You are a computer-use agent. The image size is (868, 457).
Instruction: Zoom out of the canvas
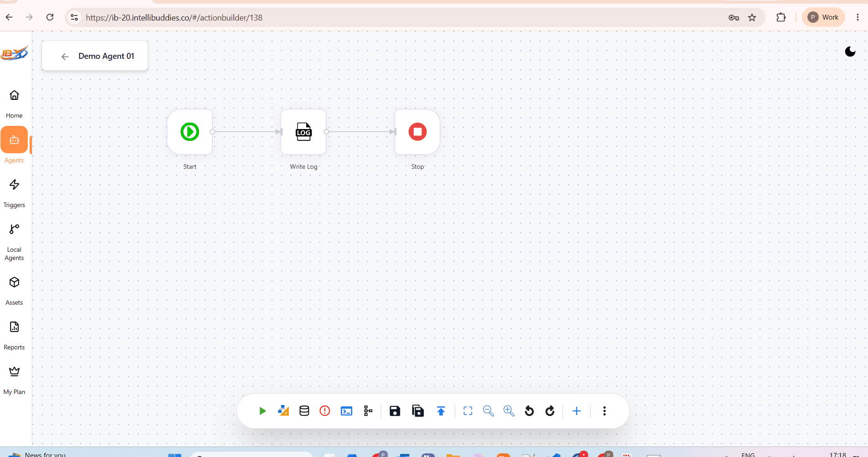pos(488,411)
